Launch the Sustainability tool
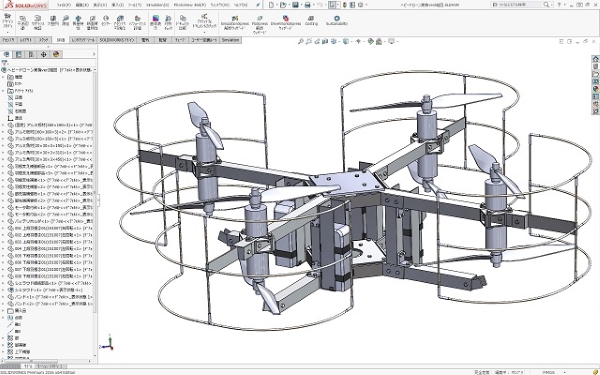The image size is (600, 375). tap(337, 20)
